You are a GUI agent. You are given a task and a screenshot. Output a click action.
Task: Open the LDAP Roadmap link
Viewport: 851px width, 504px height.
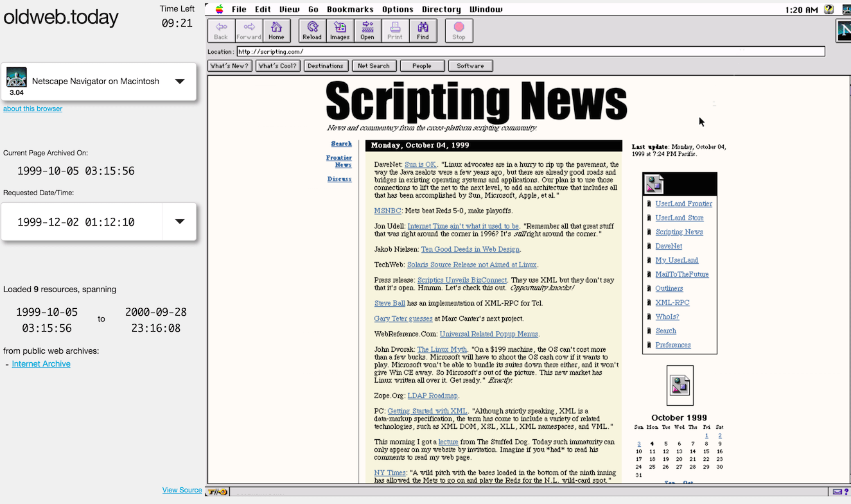pyautogui.click(x=432, y=396)
